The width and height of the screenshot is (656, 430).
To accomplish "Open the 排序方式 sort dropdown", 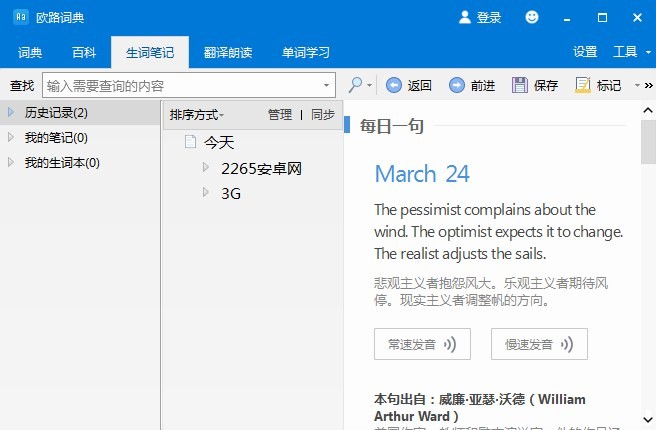I will point(197,114).
